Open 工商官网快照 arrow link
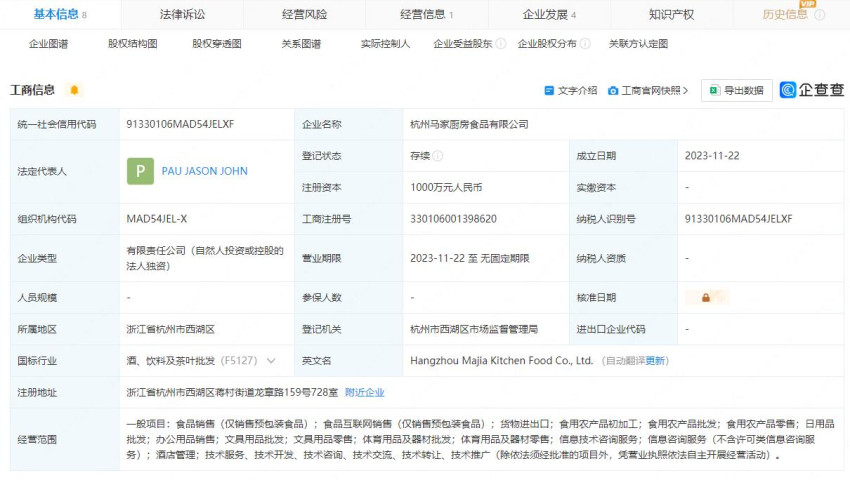The image size is (850, 480). point(685,91)
